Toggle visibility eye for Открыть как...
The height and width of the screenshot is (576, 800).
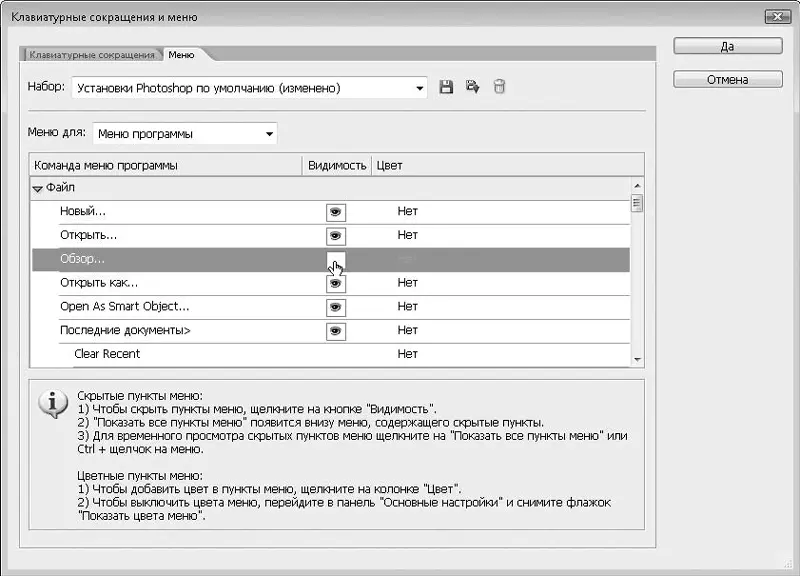pos(336,284)
